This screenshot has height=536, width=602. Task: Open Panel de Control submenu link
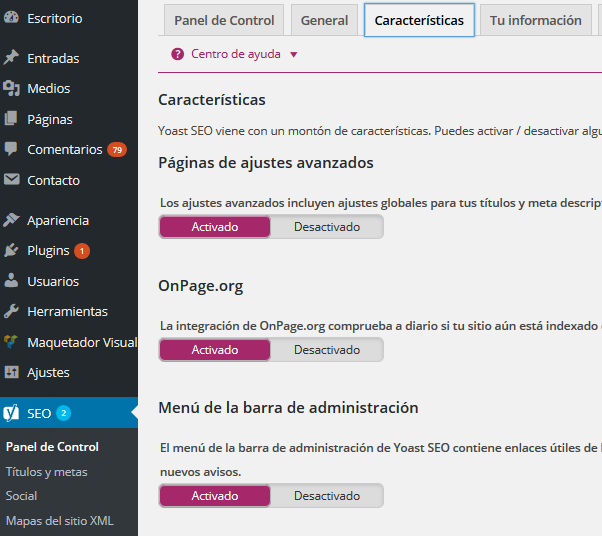tap(52, 447)
